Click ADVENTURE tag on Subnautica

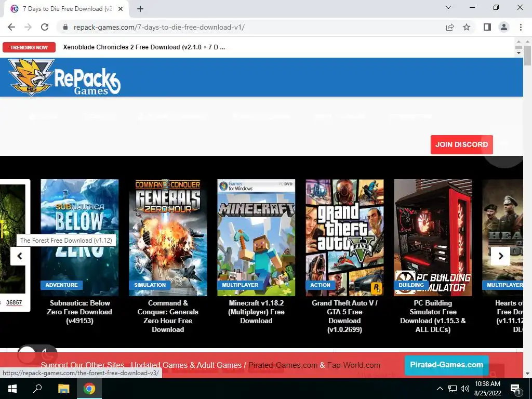pyautogui.click(x=61, y=285)
